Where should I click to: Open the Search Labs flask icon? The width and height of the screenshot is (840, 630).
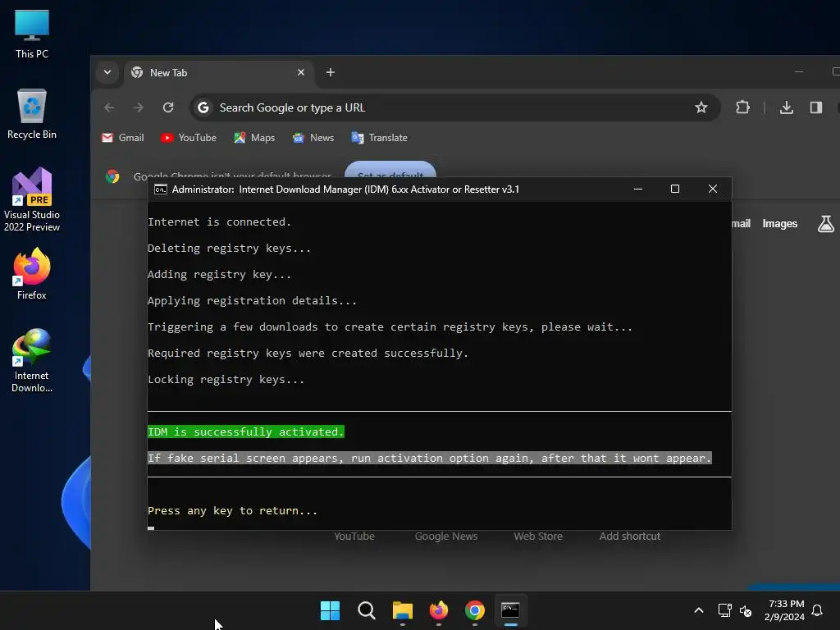825,224
